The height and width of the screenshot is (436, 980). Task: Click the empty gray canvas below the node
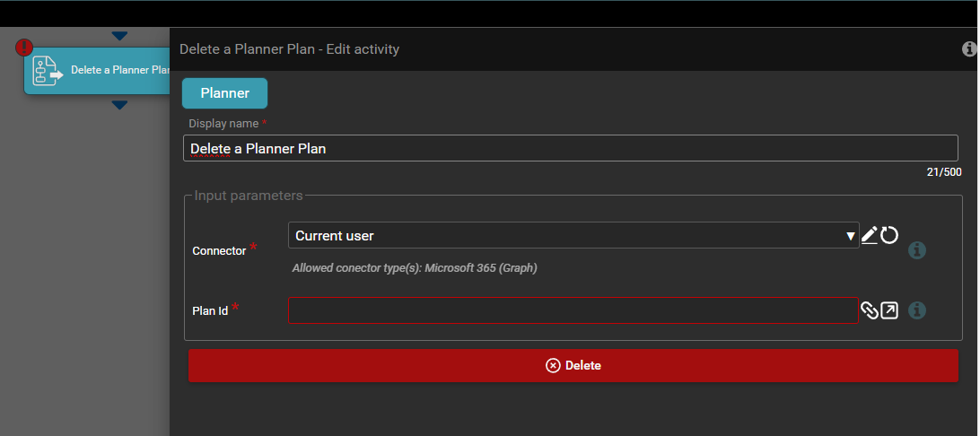[x=85, y=269]
